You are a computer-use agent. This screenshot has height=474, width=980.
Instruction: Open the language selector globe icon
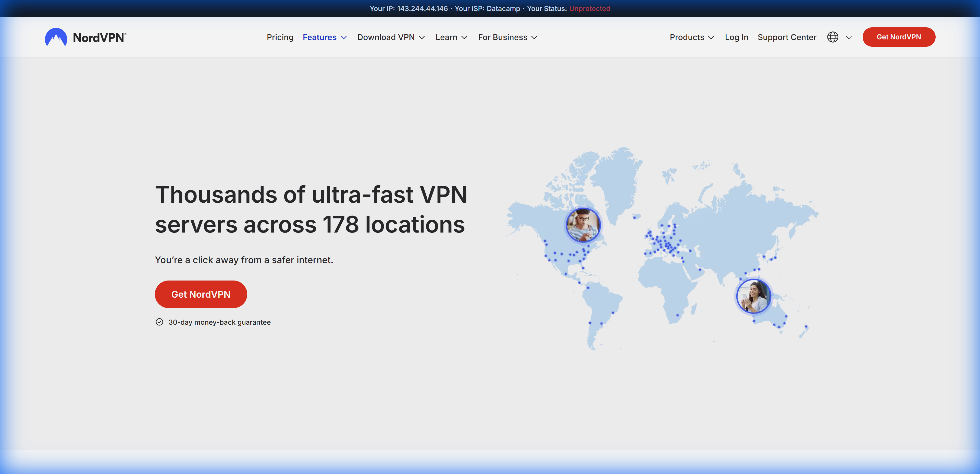pyautogui.click(x=833, y=37)
